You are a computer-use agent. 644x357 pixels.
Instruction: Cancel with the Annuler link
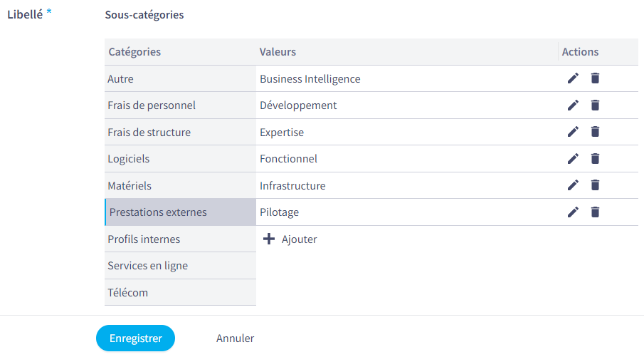point(235,338)
